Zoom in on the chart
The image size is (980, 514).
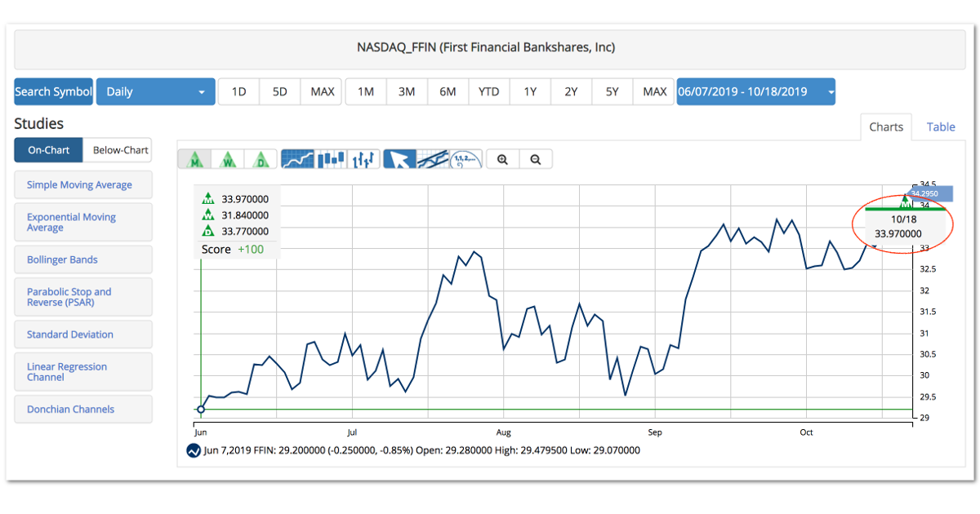point(503,159)
